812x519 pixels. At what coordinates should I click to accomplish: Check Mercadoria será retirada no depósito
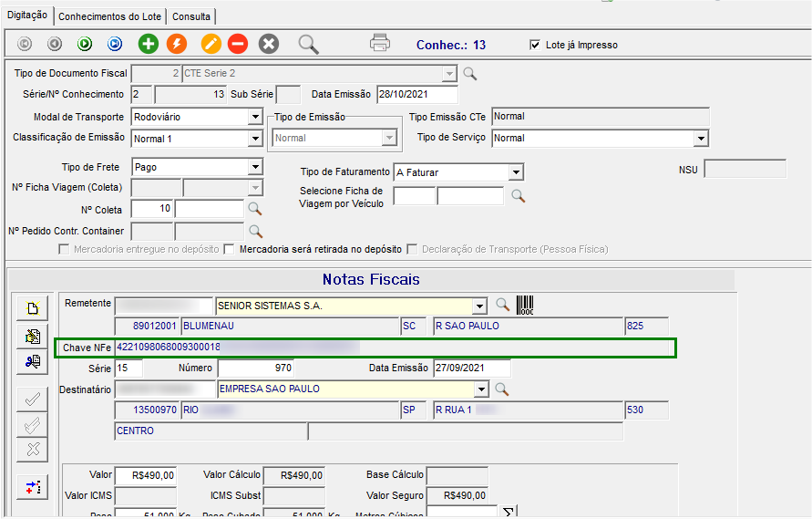pyautogui.click(x=230, y=249)
